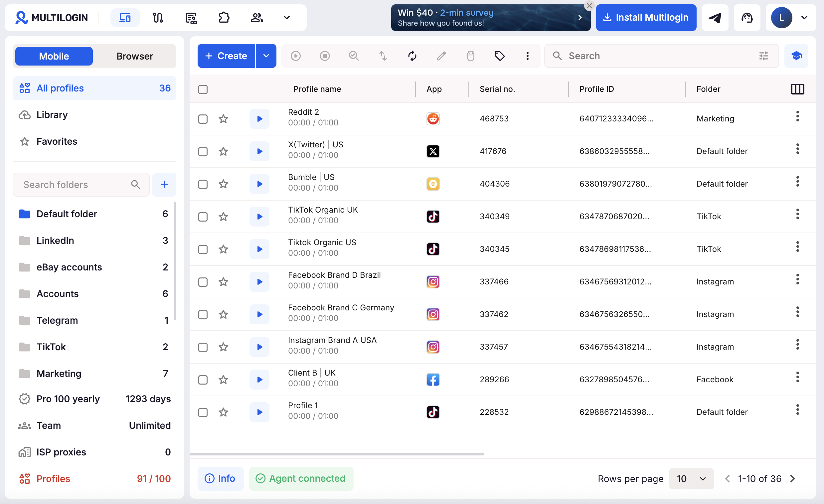
Task: Check the Facebook Brand D Brazil checkbox
Action: (x=203, y=282)
